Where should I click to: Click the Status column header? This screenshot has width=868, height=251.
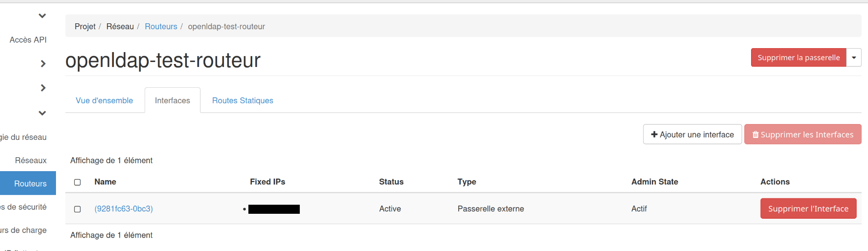(x=391, y=182)
